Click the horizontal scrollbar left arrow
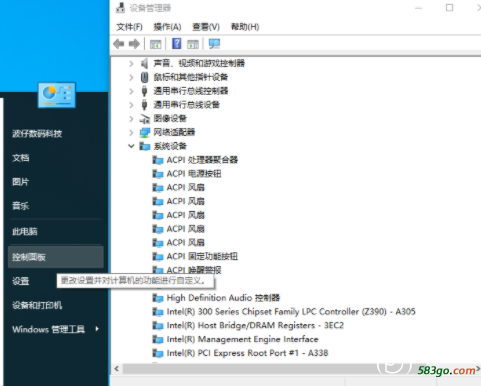The image size is (481, 386). (117, 369)
